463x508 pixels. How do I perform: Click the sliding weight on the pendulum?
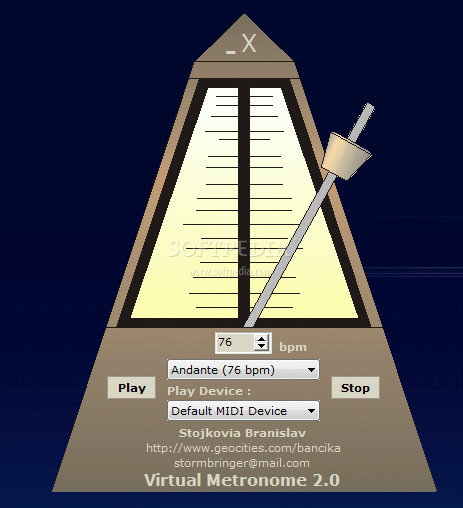[x=346, y=156]
